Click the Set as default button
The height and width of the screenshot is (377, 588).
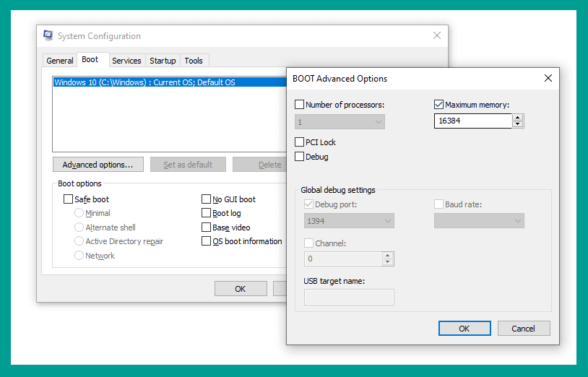pos(188,165)
